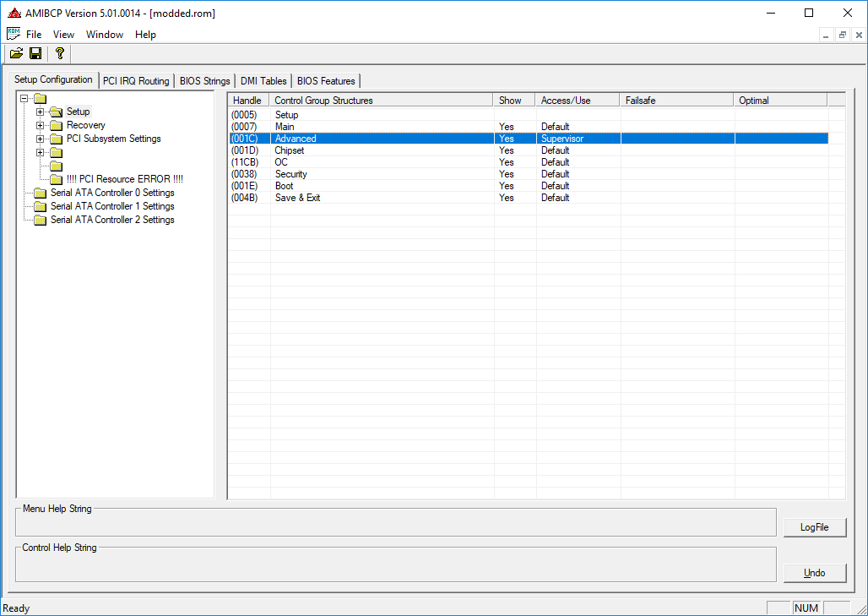Screen dimensions: 868x616
Task: Switch to the PCI IRQ Routing tab
Action: tap(136, 81)
